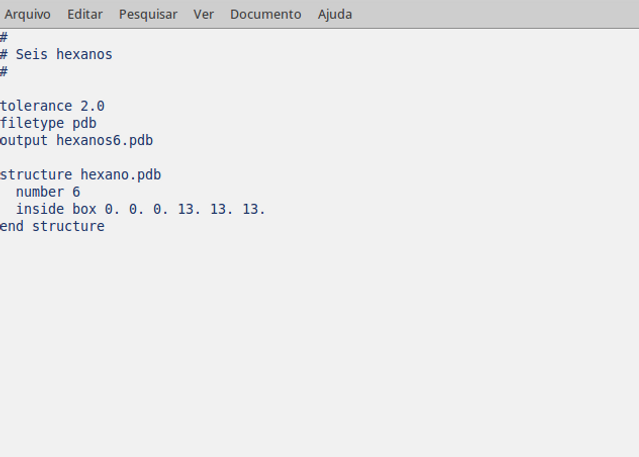Click the value 2.0 after tolerance

click(x=93, y=106)
